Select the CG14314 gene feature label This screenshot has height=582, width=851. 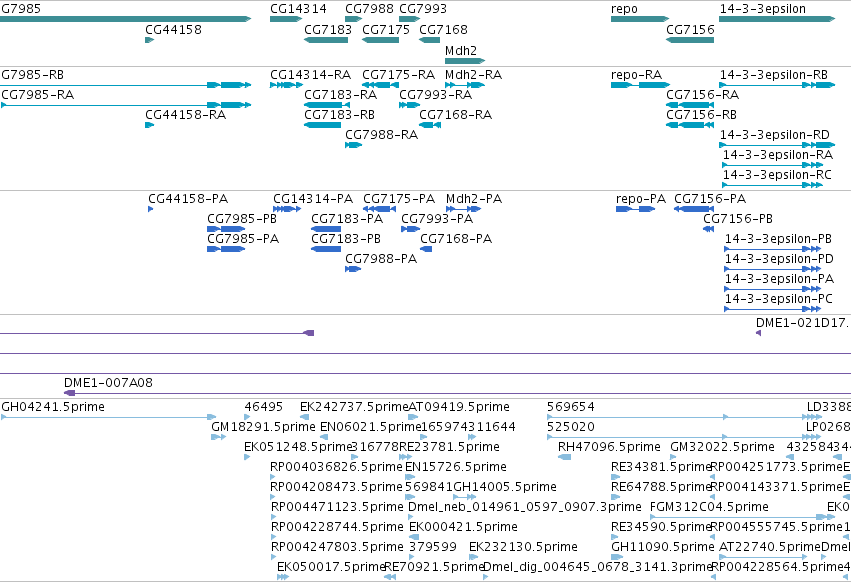pyautogui.click(x=299, y=9)
